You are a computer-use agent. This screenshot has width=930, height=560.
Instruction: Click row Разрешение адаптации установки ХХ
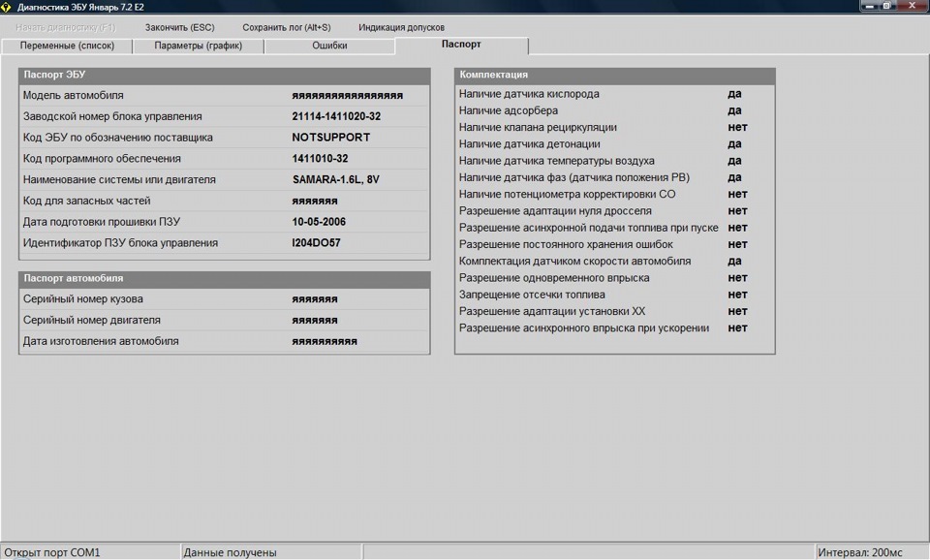(x=615, y=311)
